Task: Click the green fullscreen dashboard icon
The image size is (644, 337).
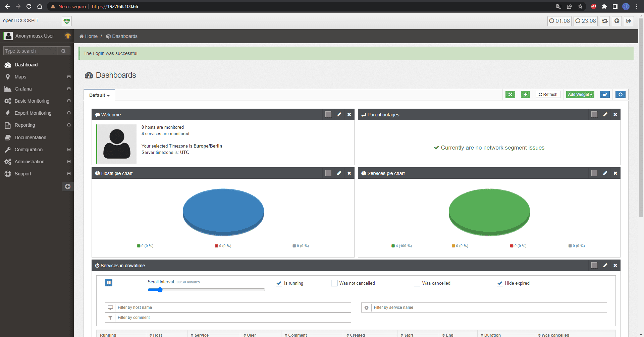Action: tap(510, 95)
